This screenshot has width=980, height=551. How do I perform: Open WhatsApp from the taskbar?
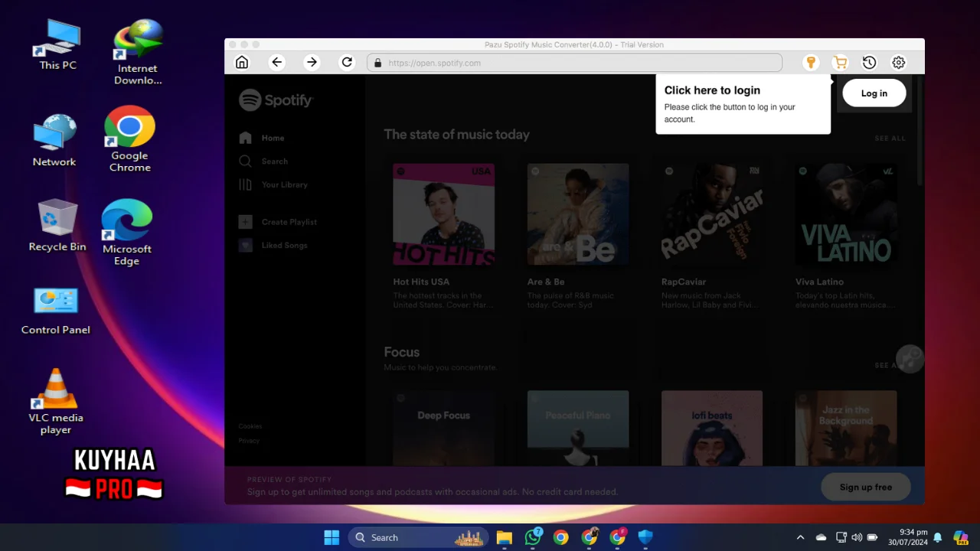(533, 537)
